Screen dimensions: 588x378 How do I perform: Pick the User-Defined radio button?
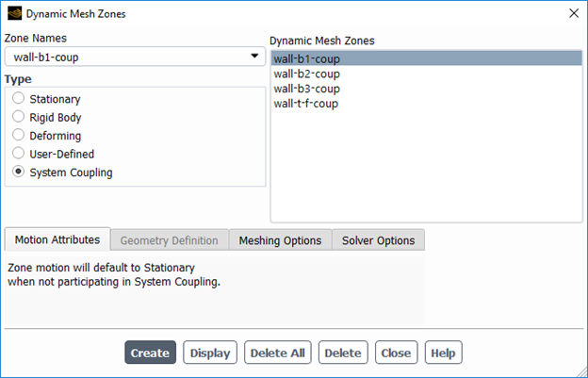pos(18,154)
